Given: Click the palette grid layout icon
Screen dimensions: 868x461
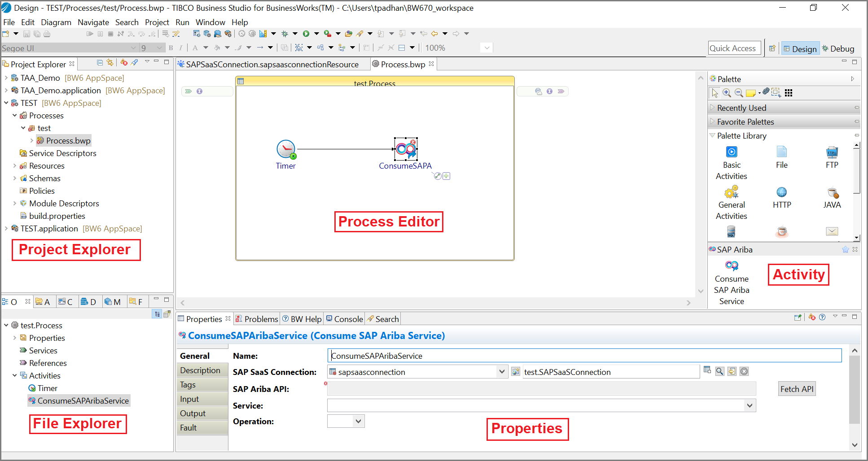Looking at the screenshot, I should [x=789, y=93].
